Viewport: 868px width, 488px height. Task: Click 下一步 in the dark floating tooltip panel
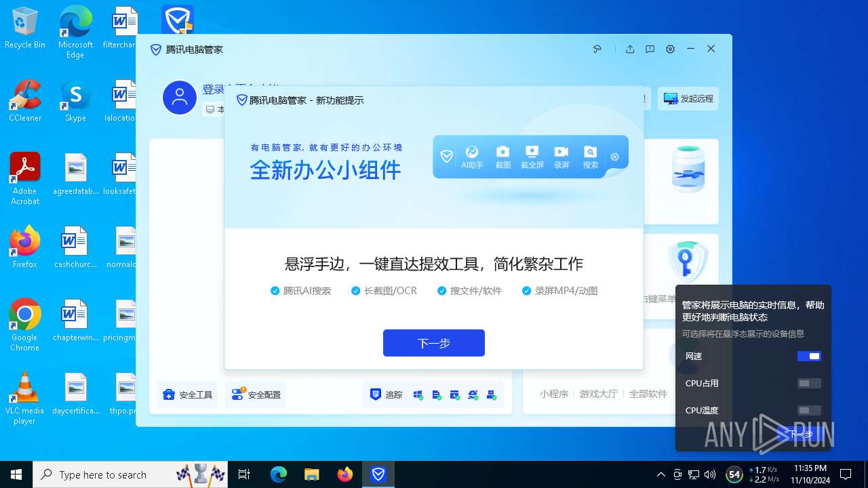pos(801,434)
